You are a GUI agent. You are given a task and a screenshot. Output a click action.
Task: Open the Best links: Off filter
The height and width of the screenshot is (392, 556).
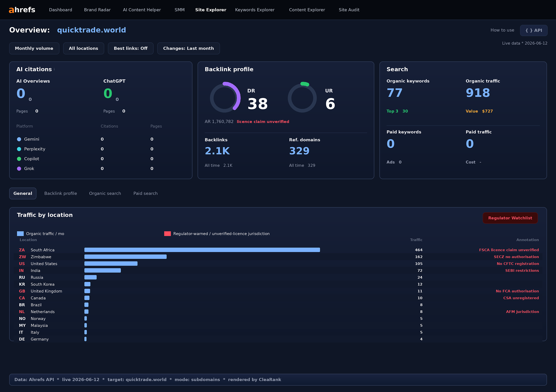coord(130,48)
